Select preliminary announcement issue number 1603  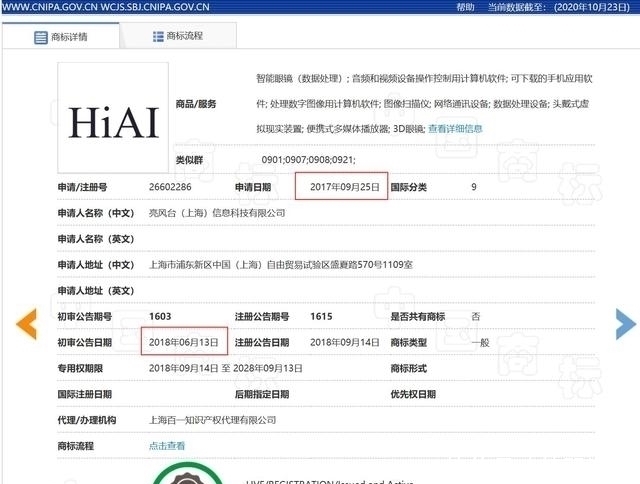click(x=160, y=316)
